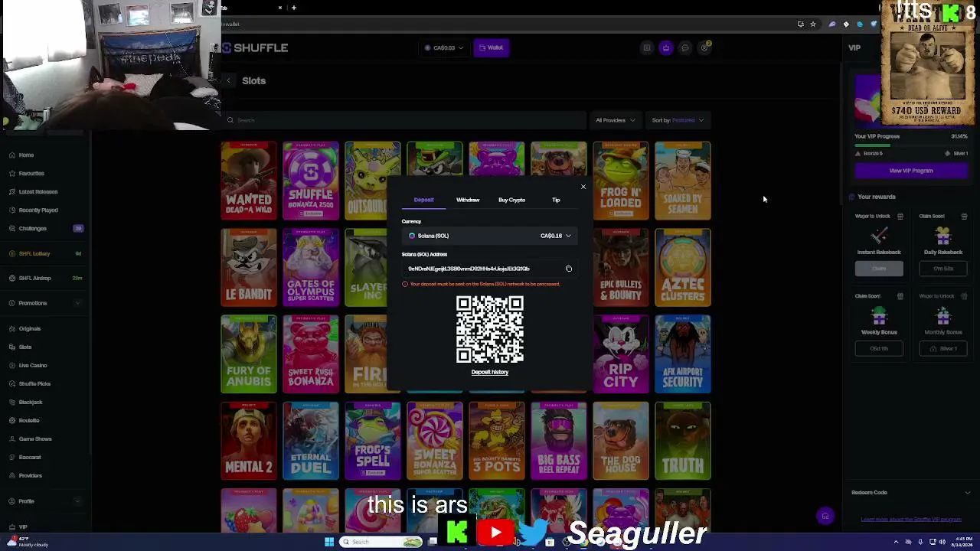Open Originals icon in sidebar
Viewport: 980px width, 551px height.
12,329
